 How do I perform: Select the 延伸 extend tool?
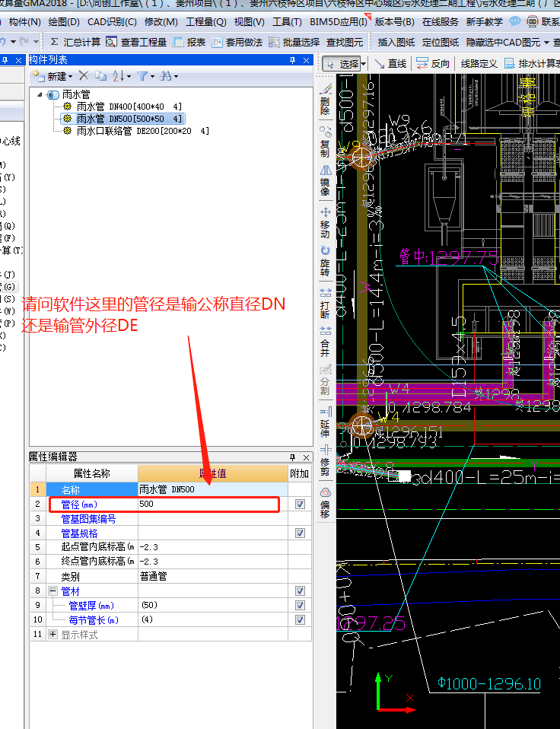326,422
